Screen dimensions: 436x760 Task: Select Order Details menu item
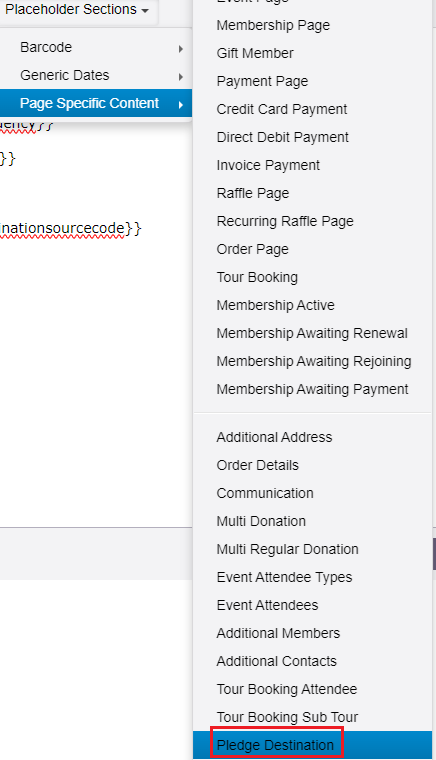[x=312, y=466]
